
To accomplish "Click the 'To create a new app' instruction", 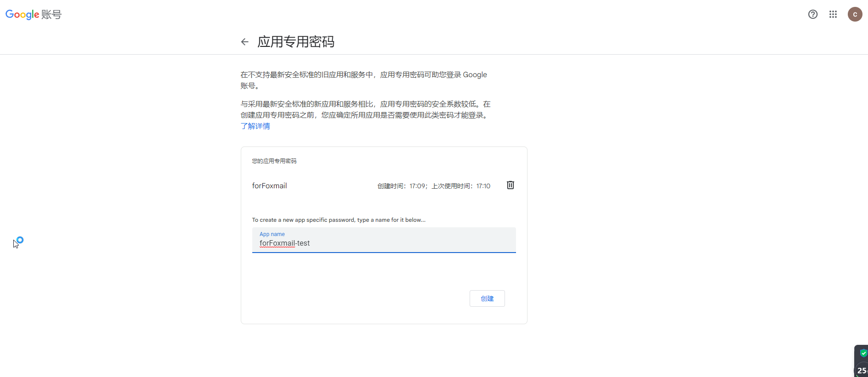I will coord(339,220).
